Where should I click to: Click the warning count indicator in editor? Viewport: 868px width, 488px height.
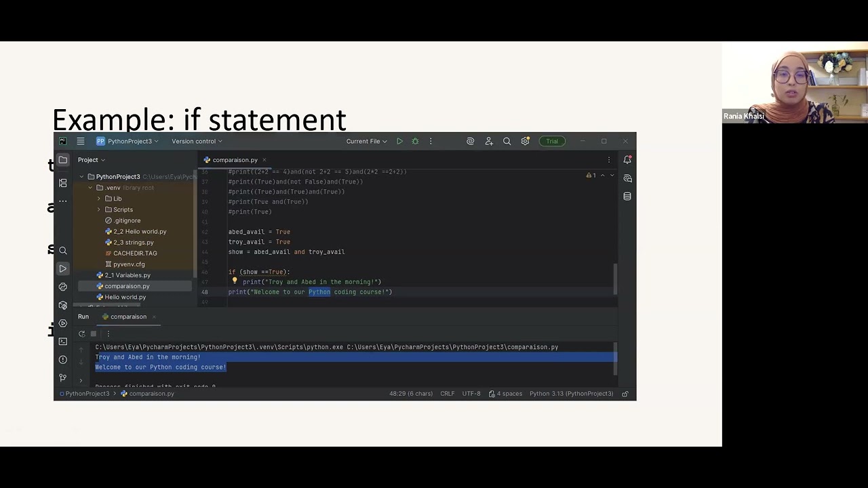coord(591,176)
